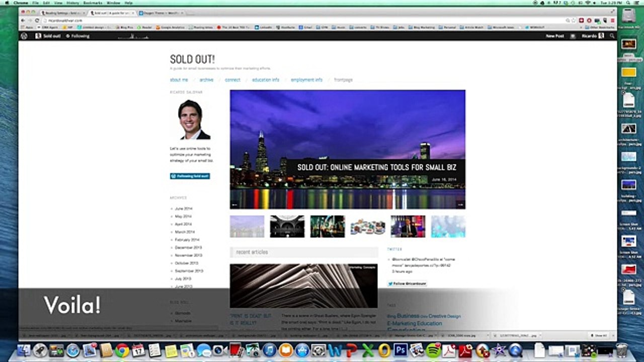This screenshot has height=362, width=644.
Task: Open the WordPress logo menu in admin bar
Action: [x=24, y=36]
